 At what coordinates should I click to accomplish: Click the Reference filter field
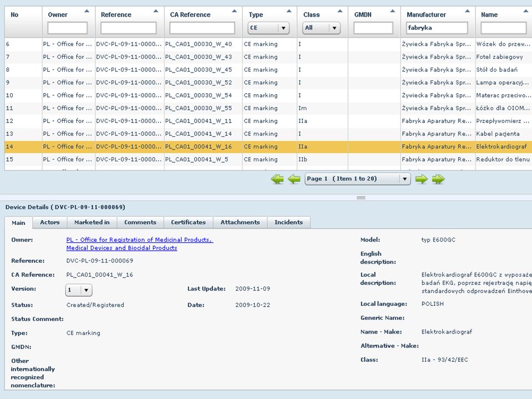tap(129, 28)
